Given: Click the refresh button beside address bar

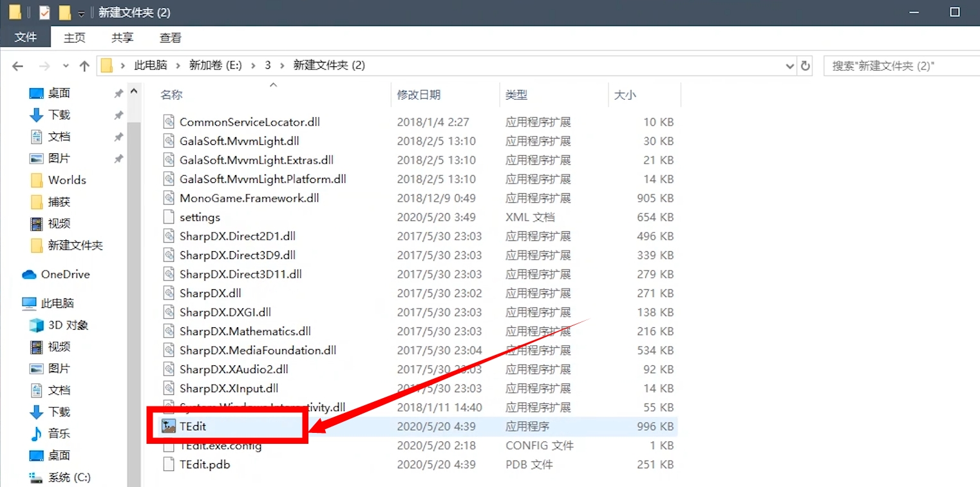Looking at the screenshot, I should [805, 66].
